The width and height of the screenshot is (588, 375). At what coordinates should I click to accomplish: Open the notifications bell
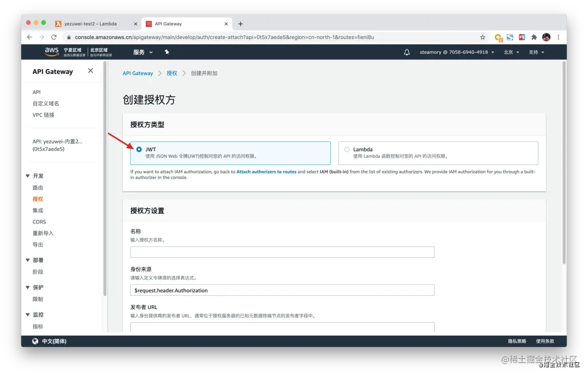[x=407, y=52]
